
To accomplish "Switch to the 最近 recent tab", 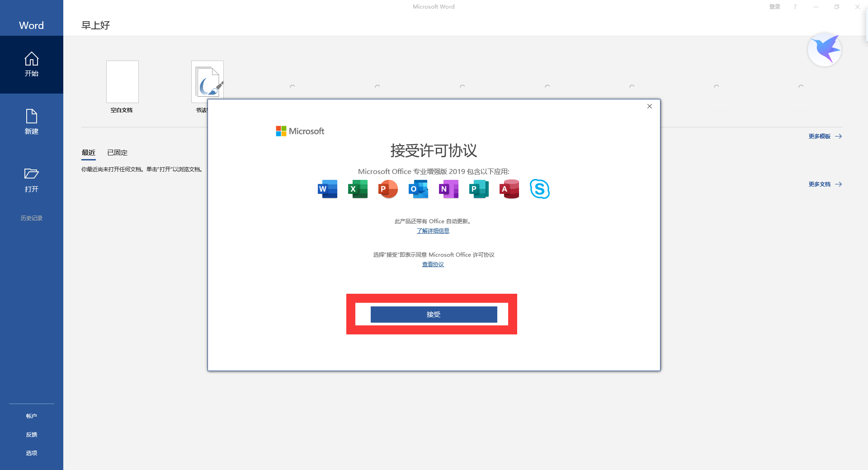I will point(89,153).
